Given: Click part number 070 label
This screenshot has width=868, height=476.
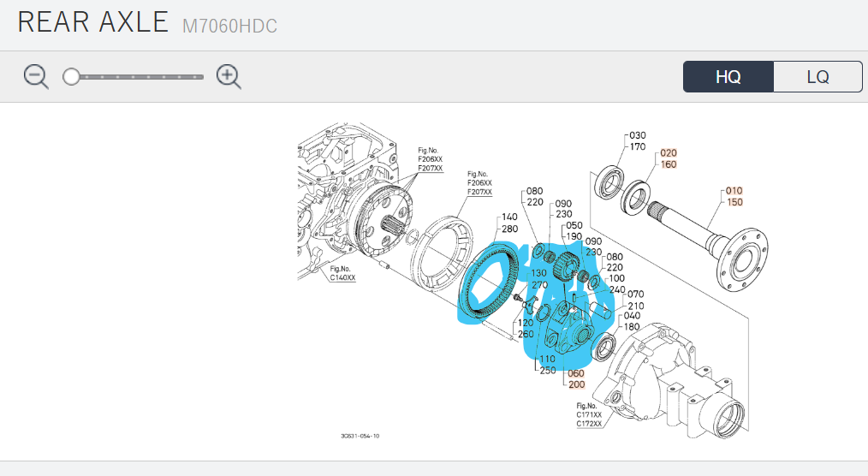Looking at the screenshot, I should pos(635,295).
